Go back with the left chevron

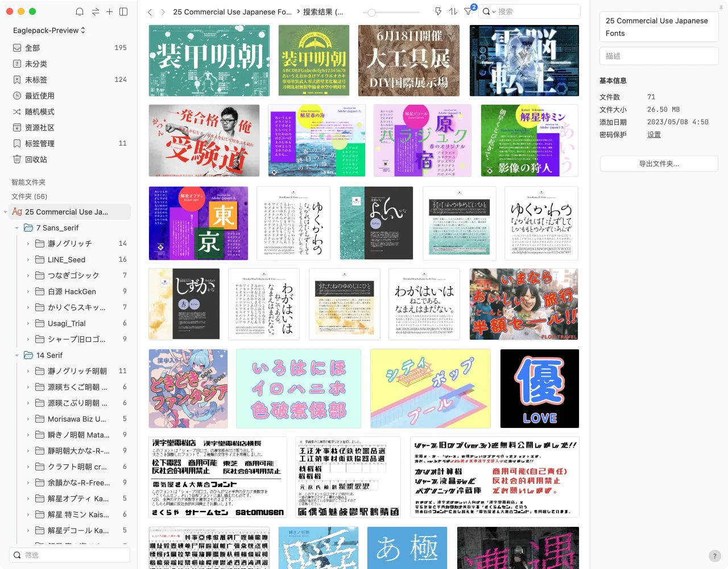[150, 12]
